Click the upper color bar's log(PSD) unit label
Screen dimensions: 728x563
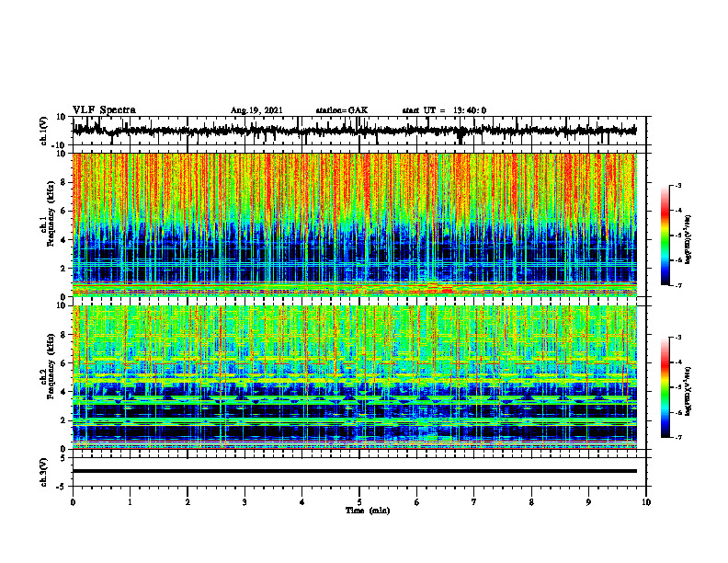point(689,240)
